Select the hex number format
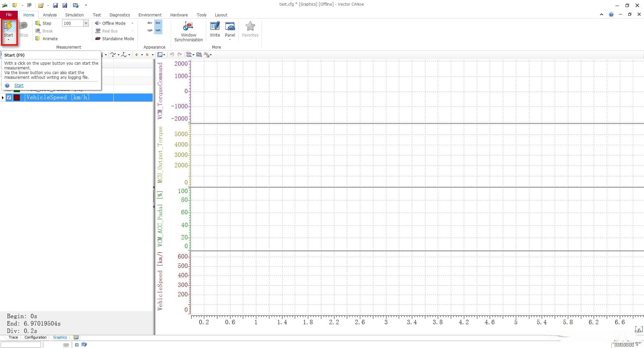Image resolution: width=644 pixels, height=348 pixels. 158,23
